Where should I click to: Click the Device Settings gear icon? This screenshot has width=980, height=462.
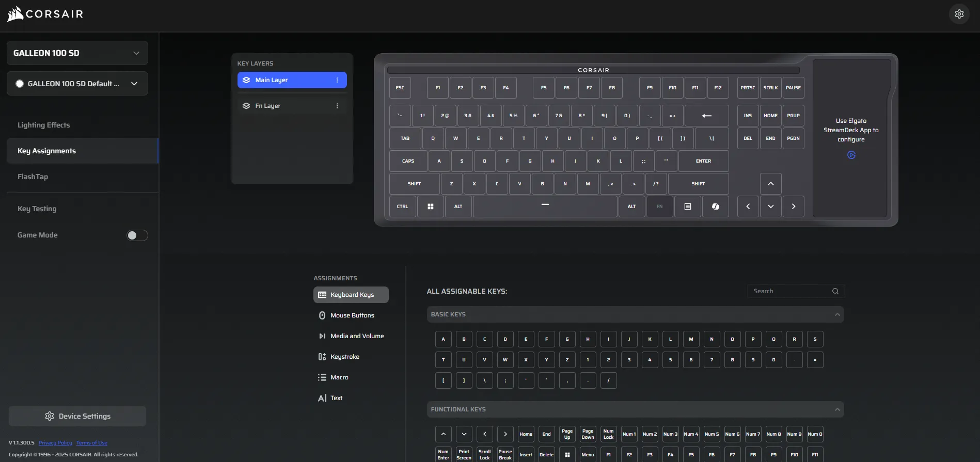[50, 416]
